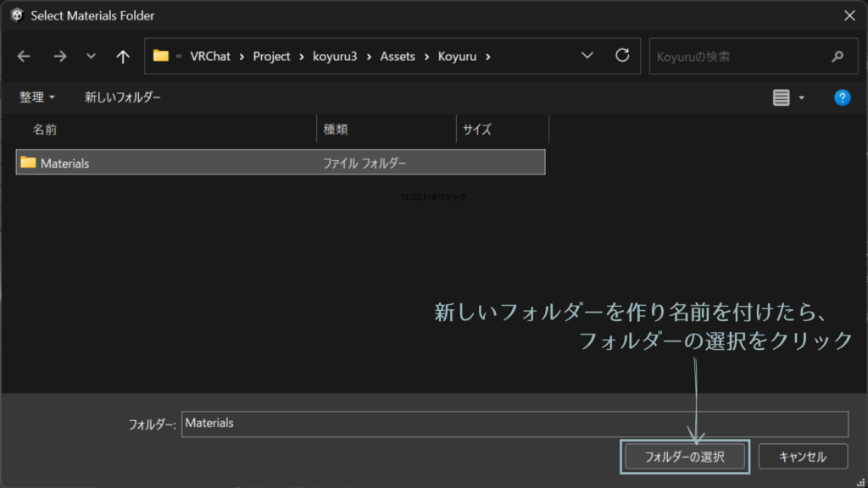Click the forward navigation arrow
This screenshot has width=868, height=488.
[59, 57]
